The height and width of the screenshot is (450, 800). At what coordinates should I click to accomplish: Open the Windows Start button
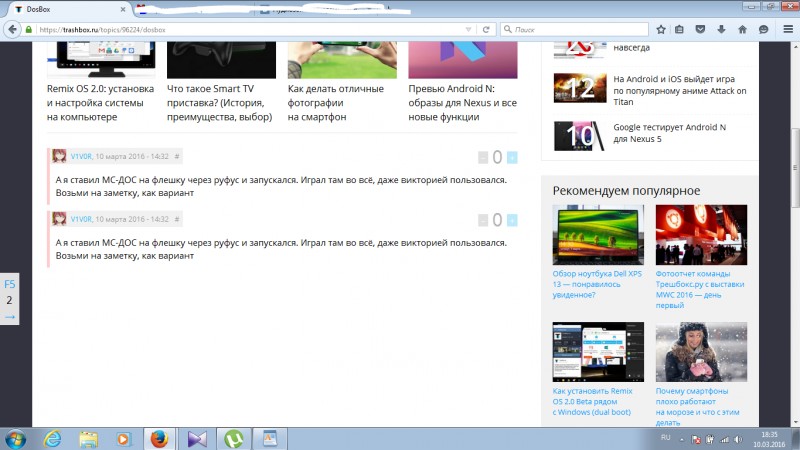(x=15, y=439)
